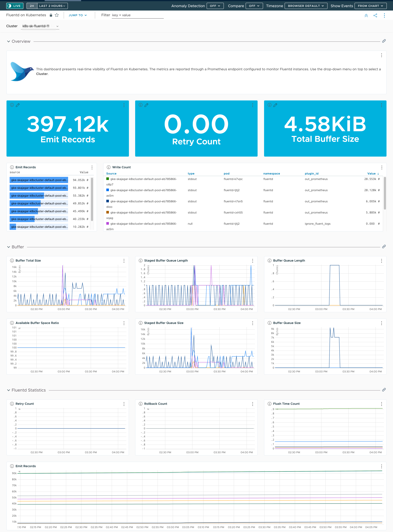Open options menu of bottom Emit Records chart
393x532 pixels.
(x=381, y=466)
